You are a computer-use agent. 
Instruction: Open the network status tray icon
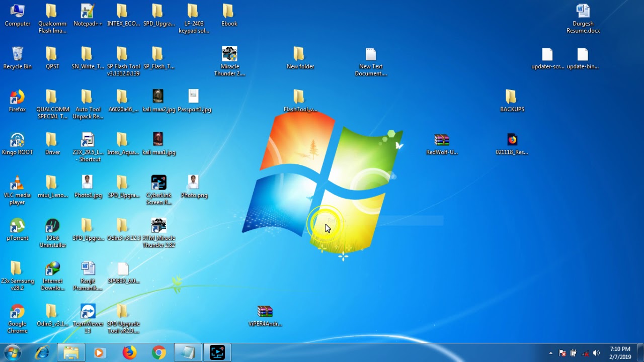[585, 353]
